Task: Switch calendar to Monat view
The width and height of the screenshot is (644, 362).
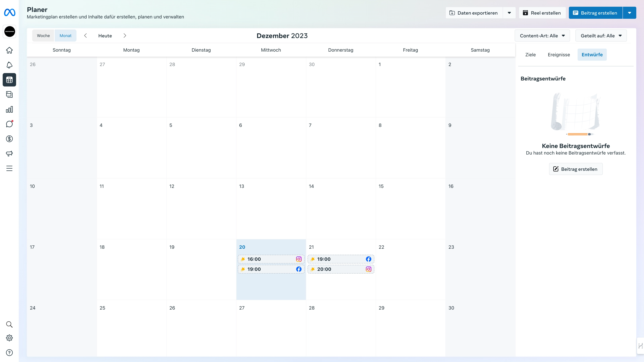Action: (x=66, y=36)
